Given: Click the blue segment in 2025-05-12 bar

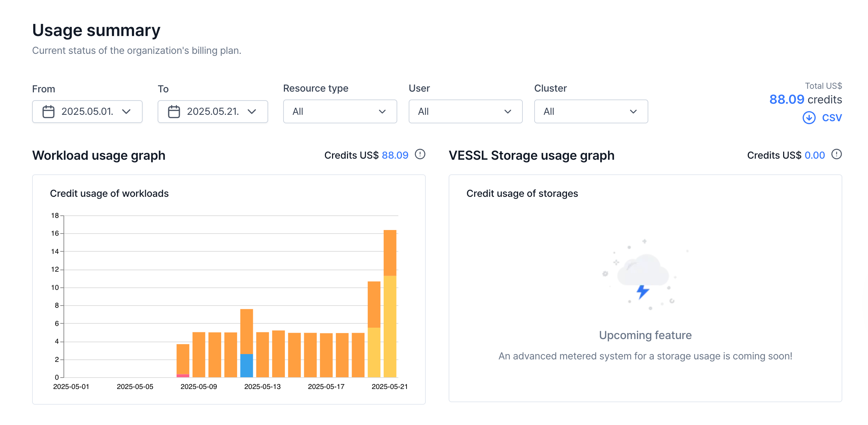Looking at the screenshot, I should tap(246, 365).
